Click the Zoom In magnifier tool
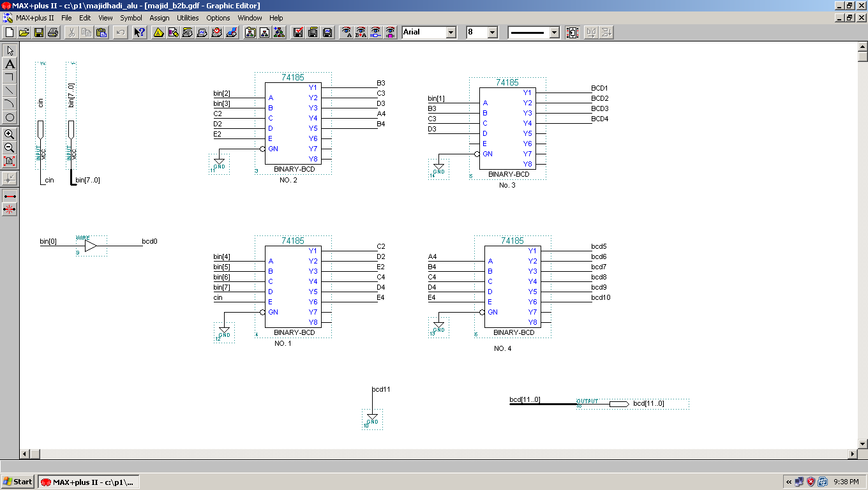Screen dimensions: 868x490 [x=10, y=135]
